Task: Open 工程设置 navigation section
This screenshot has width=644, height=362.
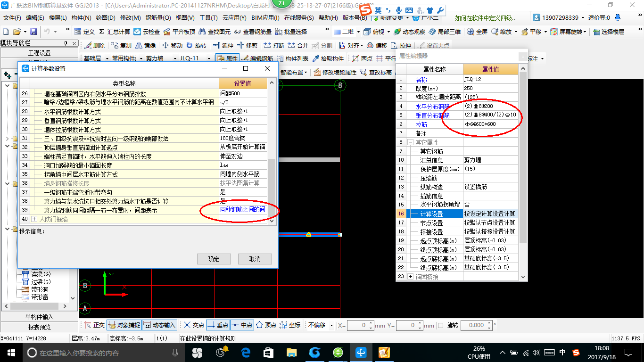Action: coord(39,53)
